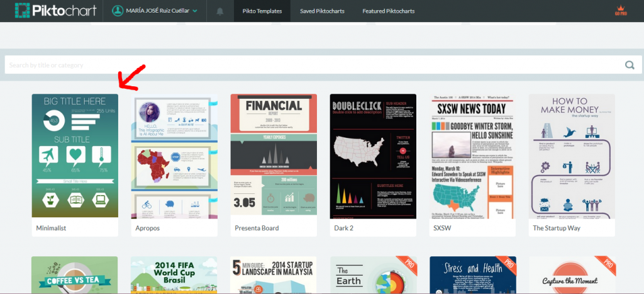Click the Stress and Health PRO template
644x294 pixels.
tap(473, 274)
